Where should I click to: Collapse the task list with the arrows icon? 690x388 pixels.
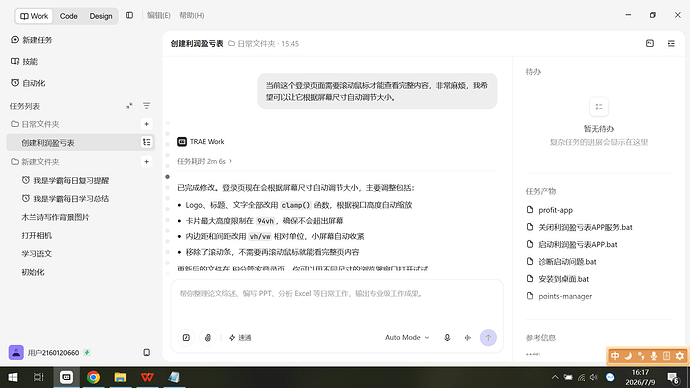(x=129, y=106)
